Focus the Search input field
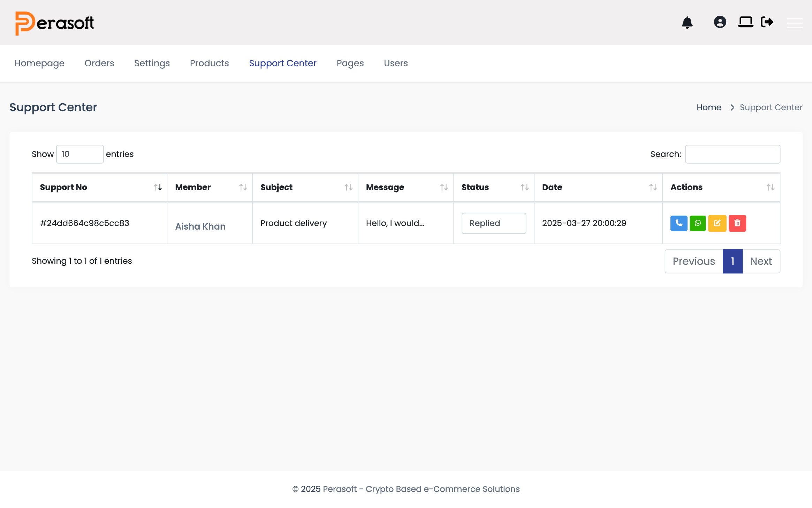The width and height of the screenshot is (812, 508). point(733,154)
